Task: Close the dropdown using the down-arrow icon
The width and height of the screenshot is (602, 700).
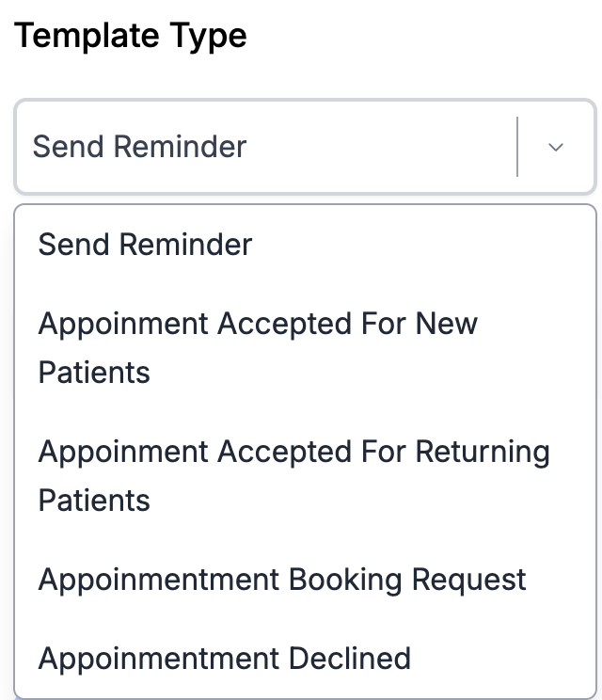Action: pos(556,147)
